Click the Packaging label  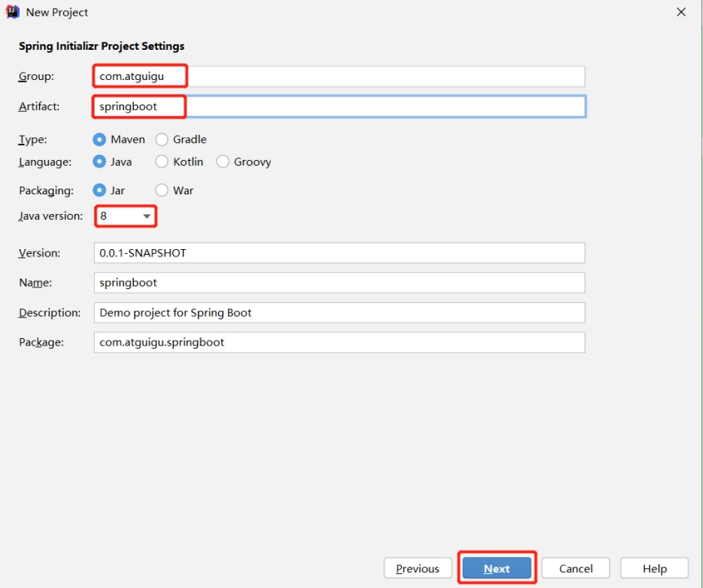[x=47, y=190]
